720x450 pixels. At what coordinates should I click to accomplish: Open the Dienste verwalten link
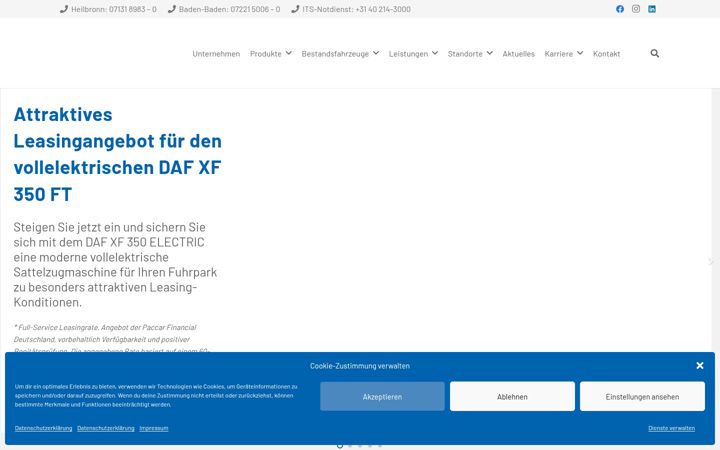point(671,428)
